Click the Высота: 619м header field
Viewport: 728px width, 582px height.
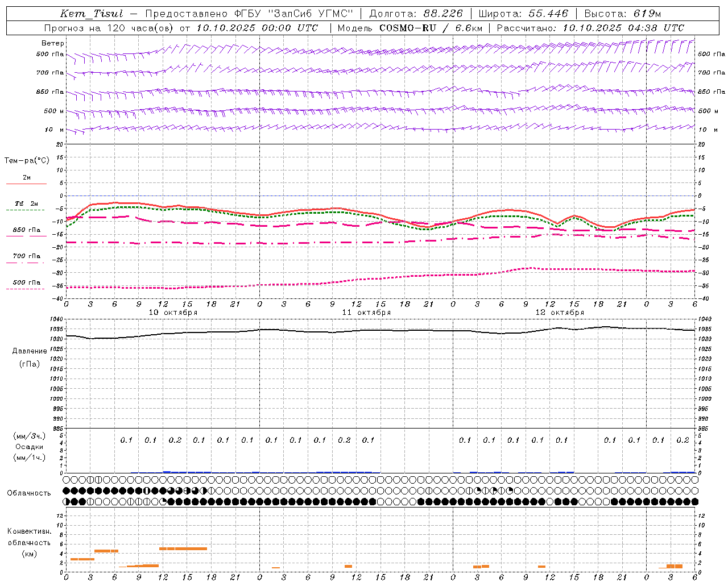click(623, 14)
